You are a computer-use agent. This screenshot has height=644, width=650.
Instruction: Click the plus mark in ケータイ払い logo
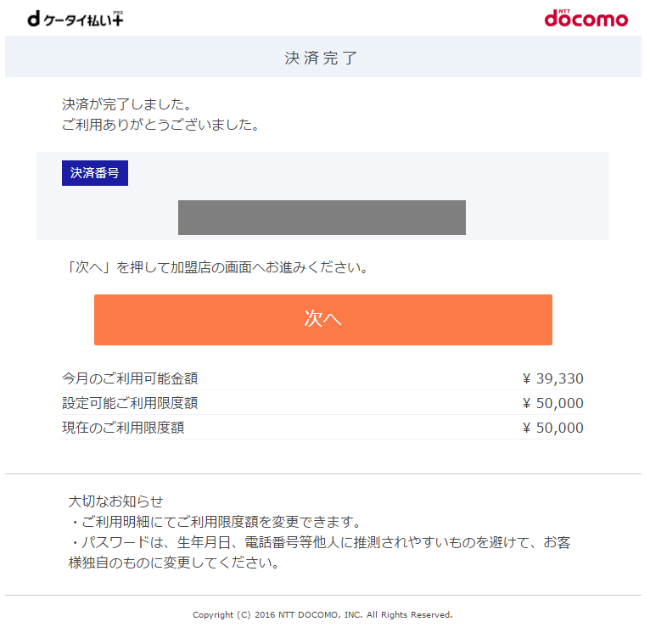(x=117, y=18)
